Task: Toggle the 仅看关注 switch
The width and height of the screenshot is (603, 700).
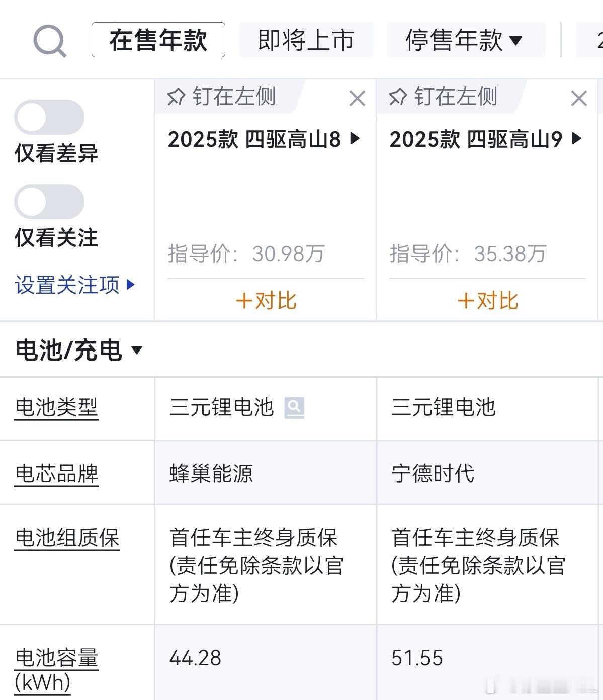Action: click(49, 202)
